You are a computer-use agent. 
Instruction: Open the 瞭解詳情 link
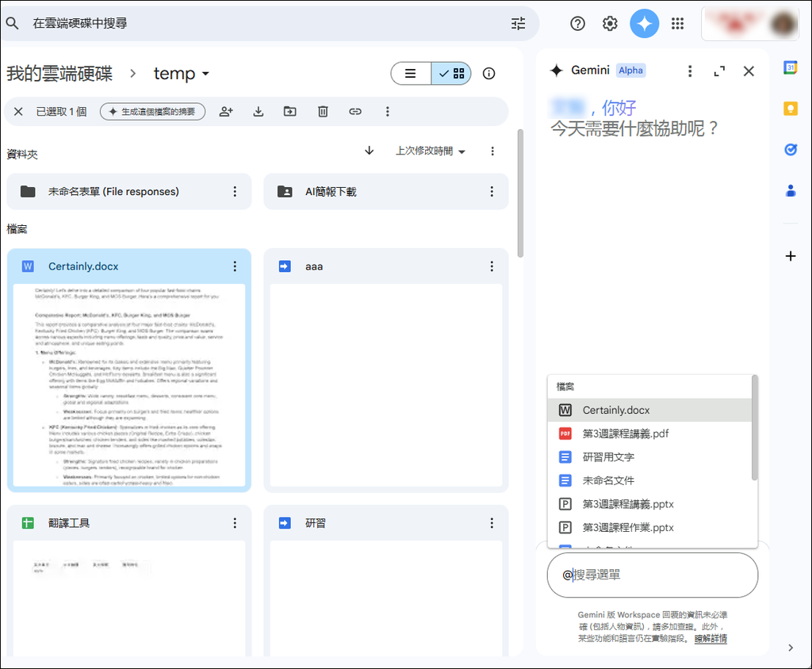pos(710,638)
